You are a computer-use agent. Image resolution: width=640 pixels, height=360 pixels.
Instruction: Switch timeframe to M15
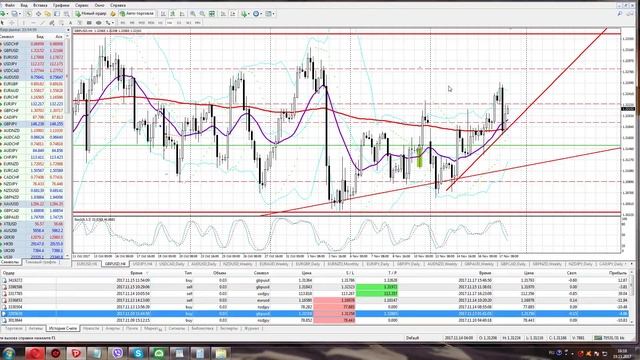(141, 22)
